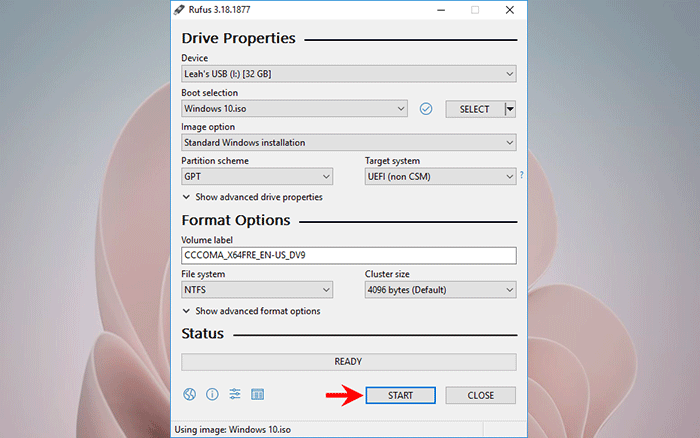Open the language globe icon
This screenshot has height=438, width=700.
point(189,394)
